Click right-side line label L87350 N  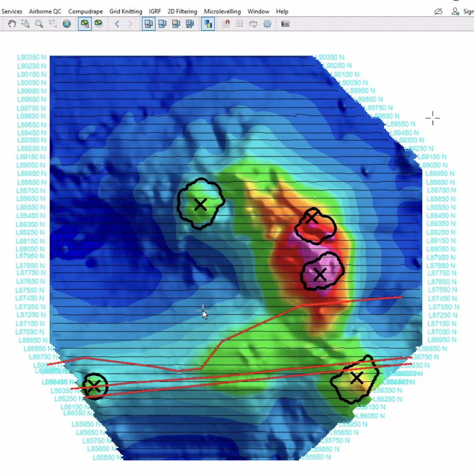444,307
